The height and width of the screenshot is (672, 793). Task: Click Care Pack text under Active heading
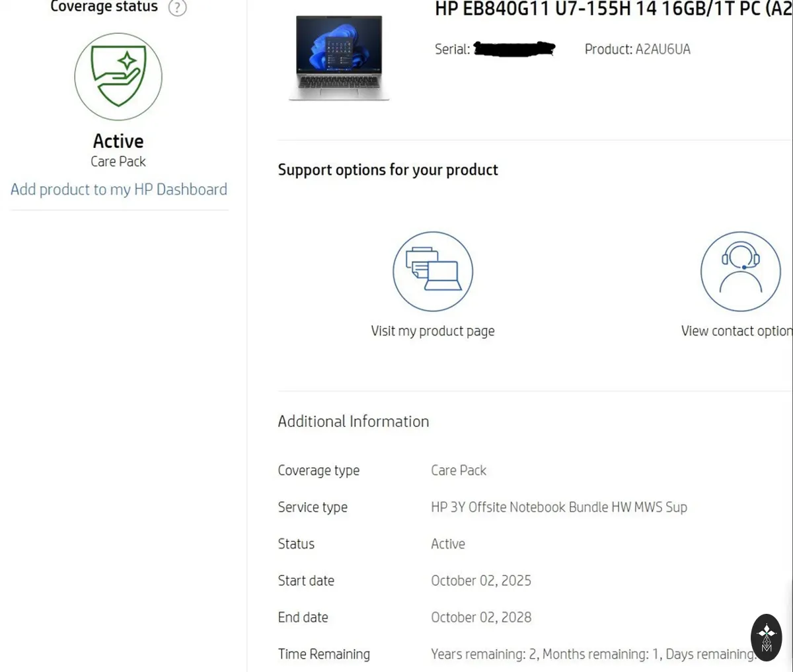tap(118, 161)
